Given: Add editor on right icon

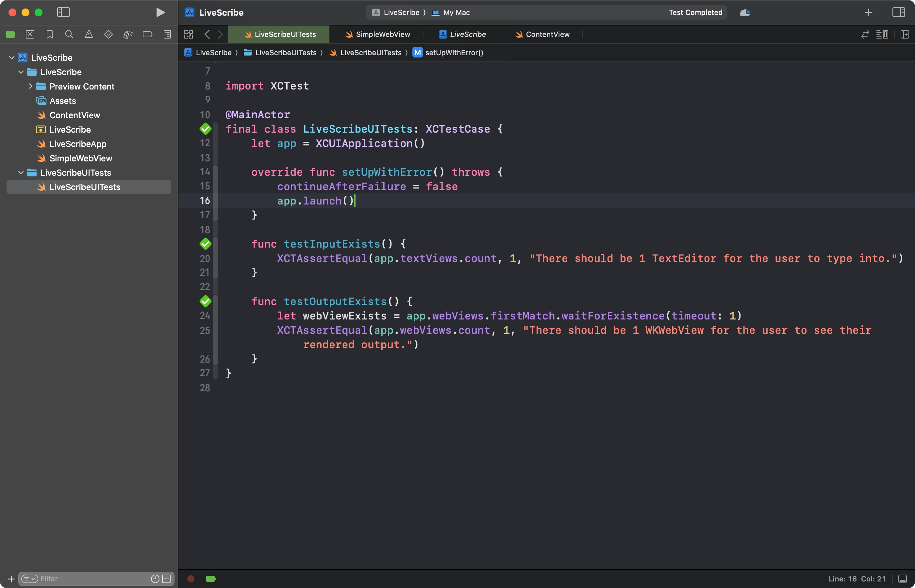Looking at the screenshot, I should [904, 34].
